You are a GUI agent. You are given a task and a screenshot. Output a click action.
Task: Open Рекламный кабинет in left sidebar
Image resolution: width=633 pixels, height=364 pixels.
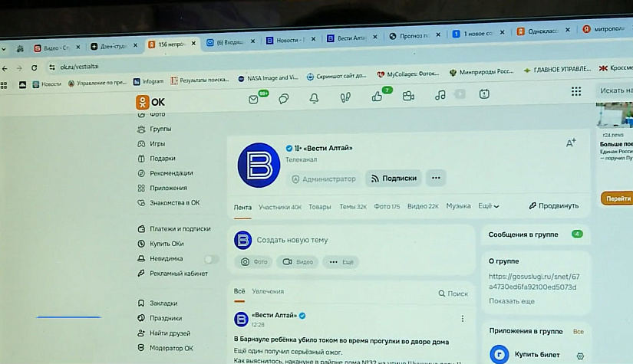point(178,274)
